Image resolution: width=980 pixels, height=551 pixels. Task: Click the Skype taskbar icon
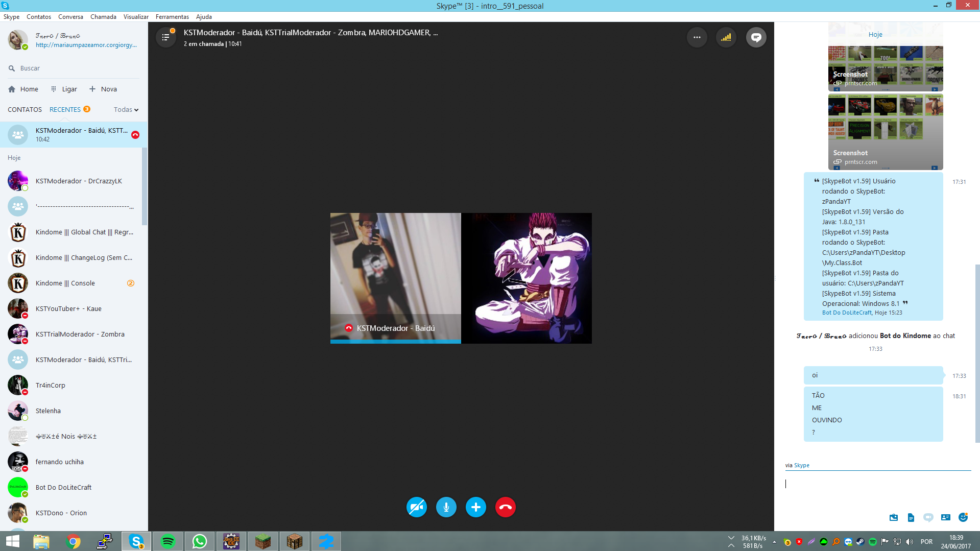point(136,541)
